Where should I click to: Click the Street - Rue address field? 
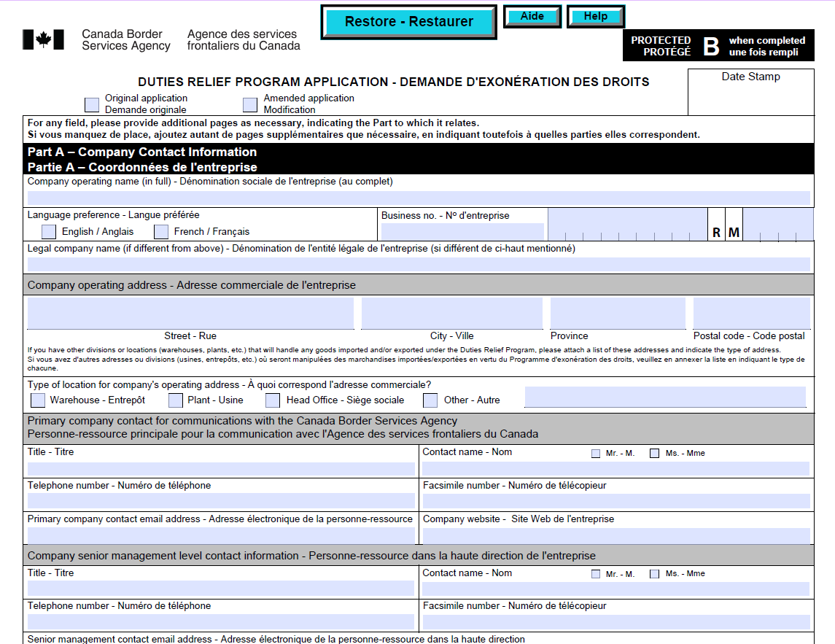pos(190,313)
